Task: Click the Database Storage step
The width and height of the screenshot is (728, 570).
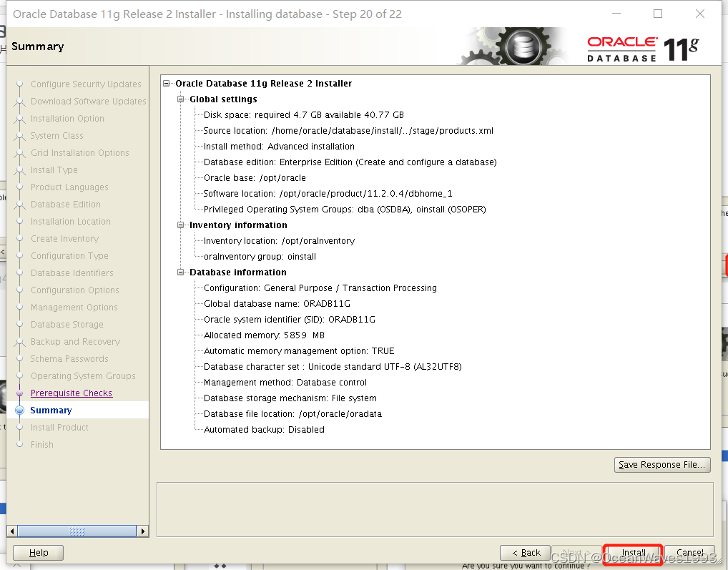Action: point(67,325)
